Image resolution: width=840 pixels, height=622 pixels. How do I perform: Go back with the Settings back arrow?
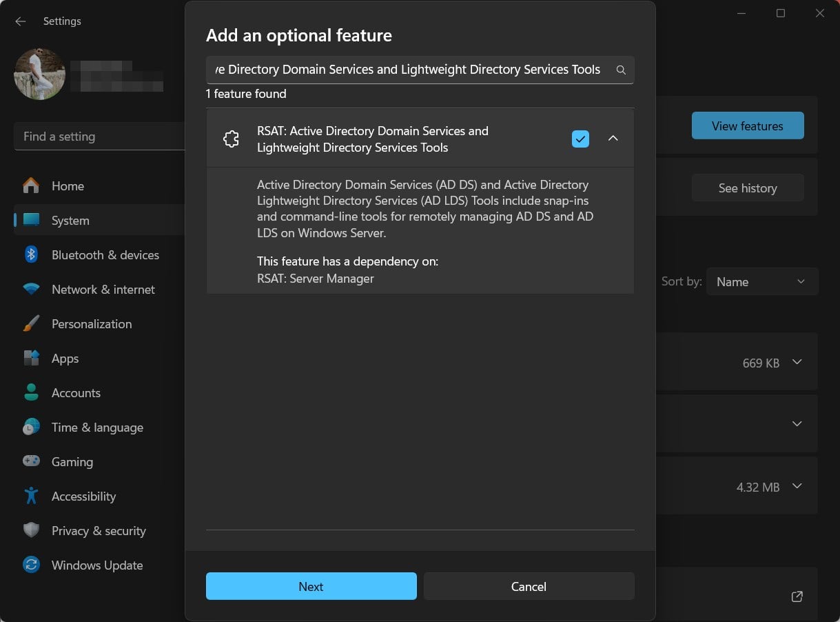click(21, 21)
